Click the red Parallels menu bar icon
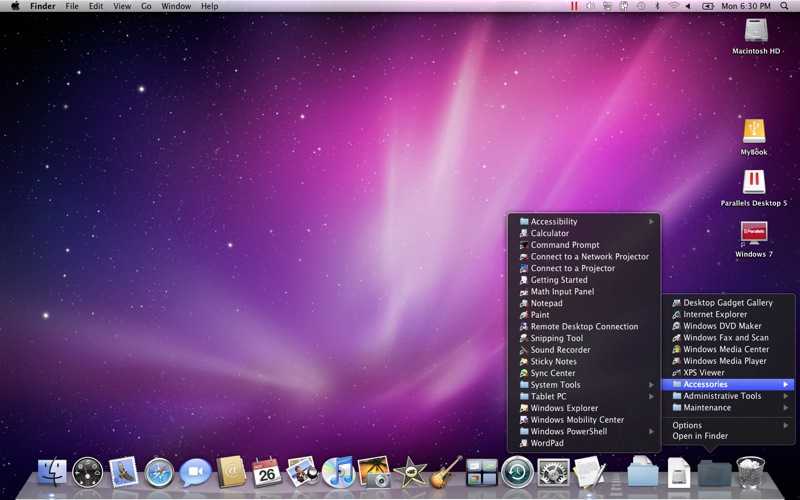This screenshot has height=500, width=800. (x=574, y=6)
